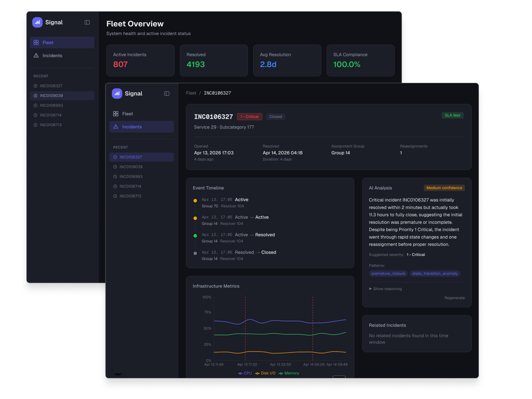Click the Memory legend marker icon
Viewport: 532px width, 399px height.
[281, 373]
